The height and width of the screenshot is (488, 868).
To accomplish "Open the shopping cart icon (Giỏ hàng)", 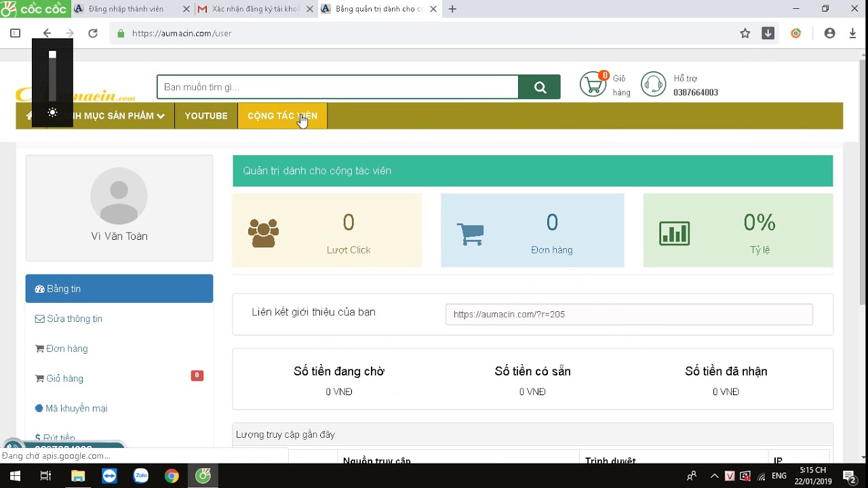I will pyautogui.click(x=593, y=85).
